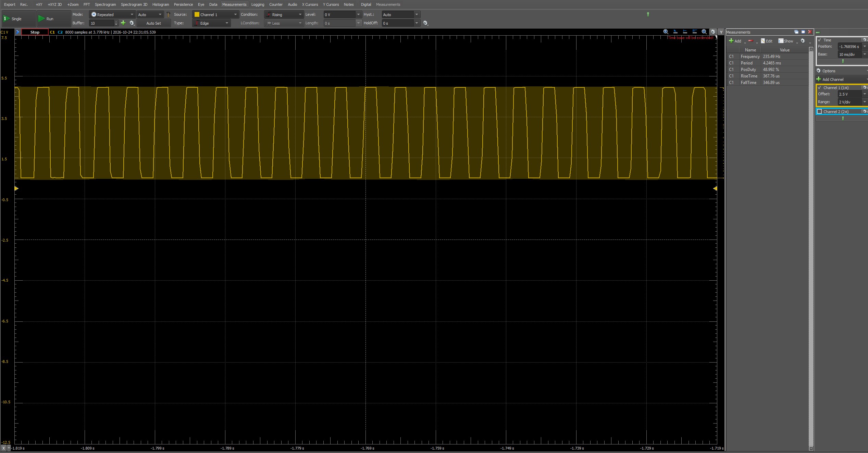Click the Single acquisition button
The image size is (868, 453).
coord(19,19)
